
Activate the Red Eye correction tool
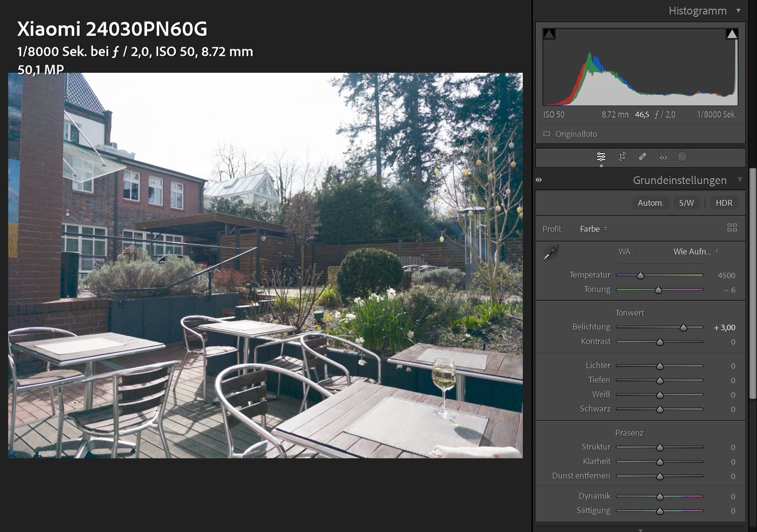(x=663, y=157)
